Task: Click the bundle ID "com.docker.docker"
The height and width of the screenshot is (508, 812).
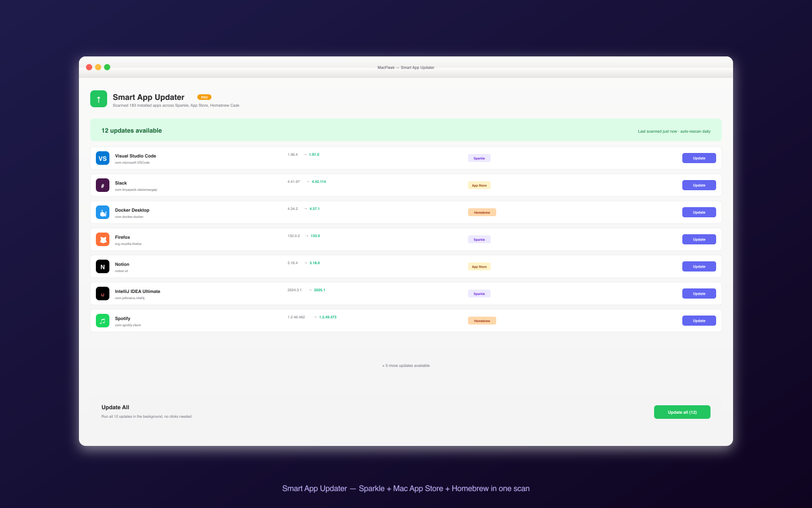Action: coord(129,217)
